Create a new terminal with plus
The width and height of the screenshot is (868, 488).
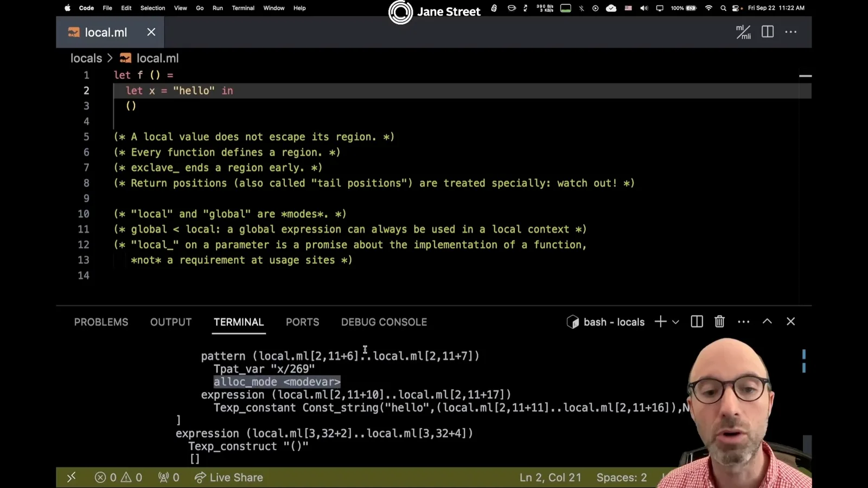click(660, 322)
